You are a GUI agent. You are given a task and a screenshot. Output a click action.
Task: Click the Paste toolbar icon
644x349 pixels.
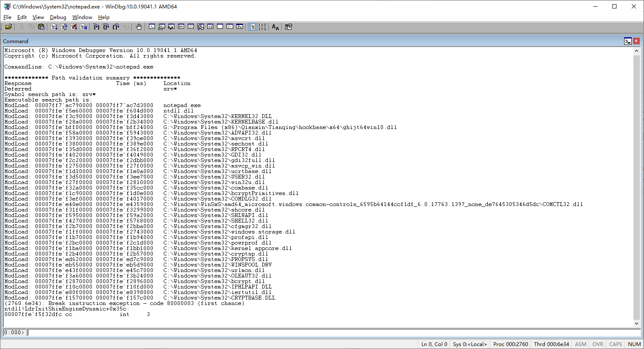(41, 27)
